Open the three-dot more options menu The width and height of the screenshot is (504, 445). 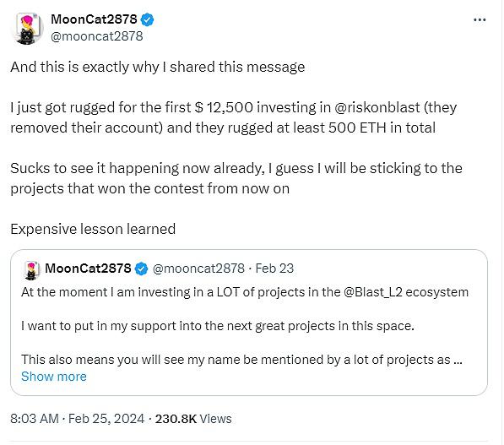click(480, 20)
